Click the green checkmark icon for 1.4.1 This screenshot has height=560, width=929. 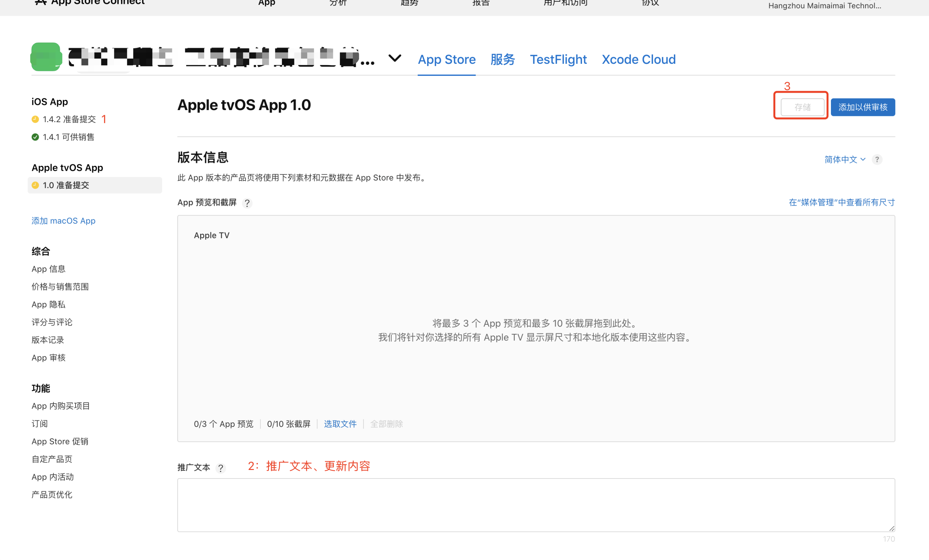35,137
